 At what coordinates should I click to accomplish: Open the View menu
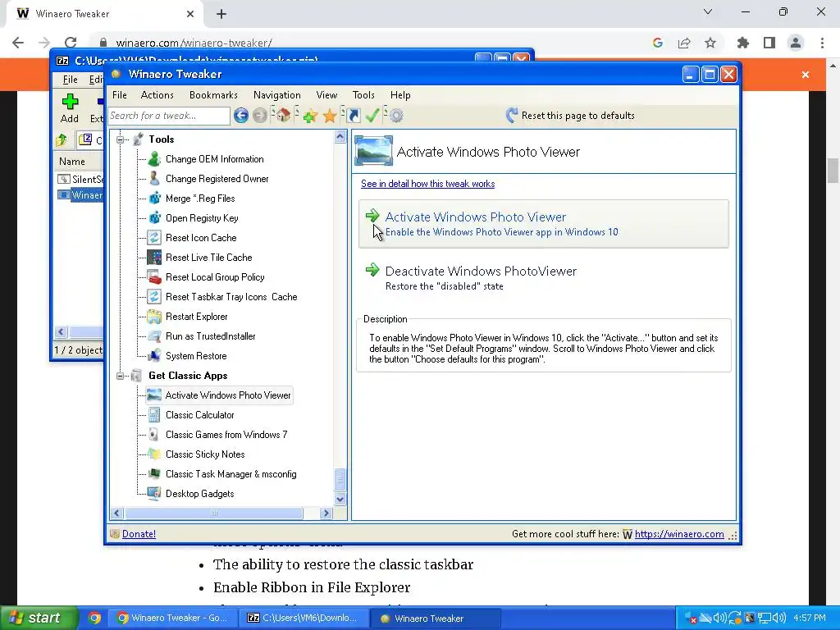coord(326,95)
